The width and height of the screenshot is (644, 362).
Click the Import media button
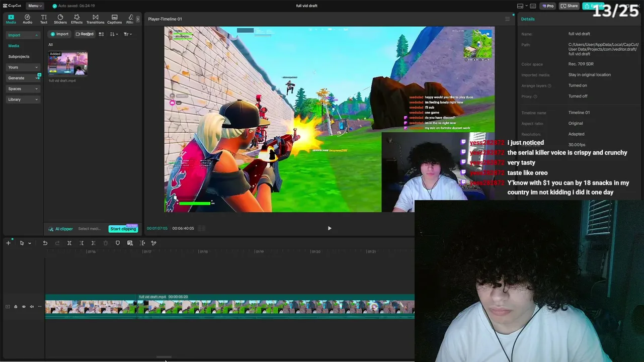(x=59, y=34)
